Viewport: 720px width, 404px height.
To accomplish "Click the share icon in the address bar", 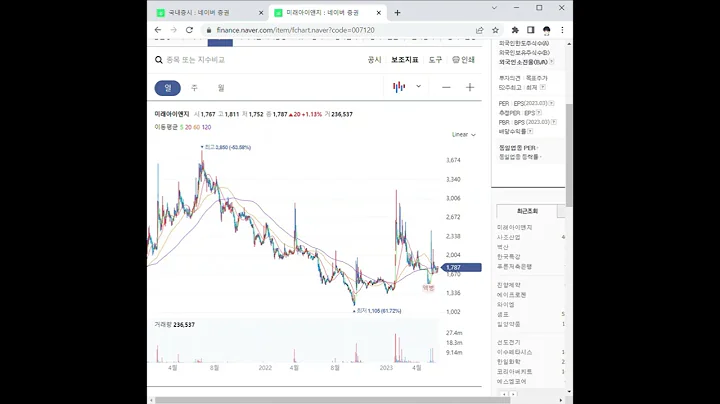I will tap(479, 30).
